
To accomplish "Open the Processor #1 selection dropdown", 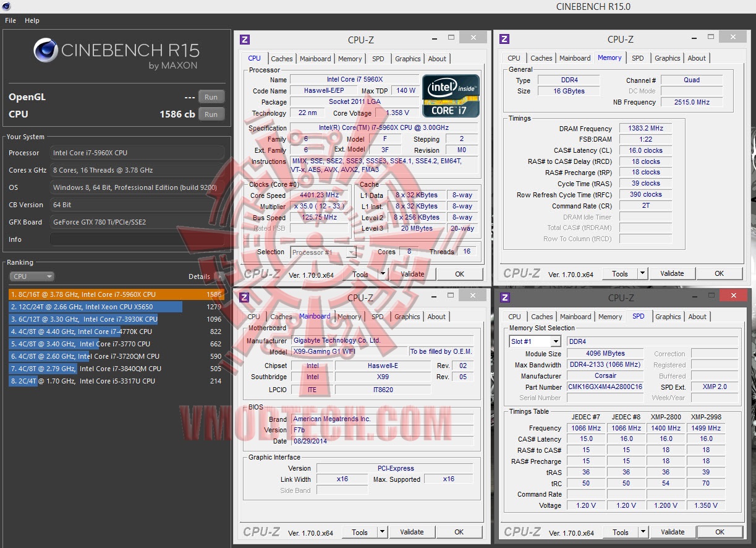I will [323, 252].
